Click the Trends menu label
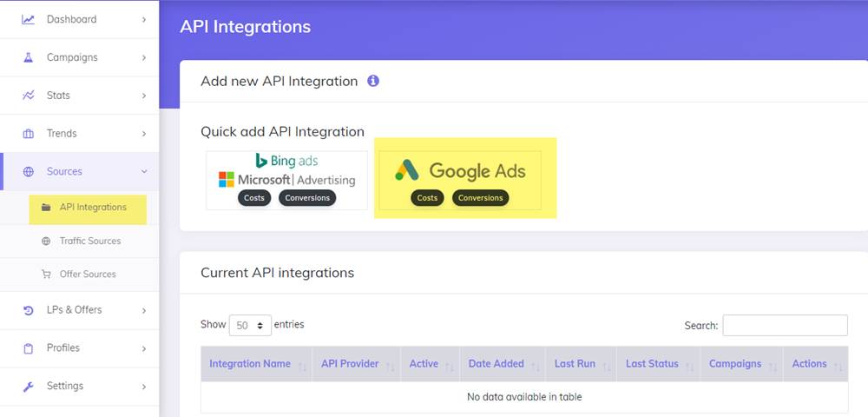Screen dimensions: 868x417 coord(62,134)
